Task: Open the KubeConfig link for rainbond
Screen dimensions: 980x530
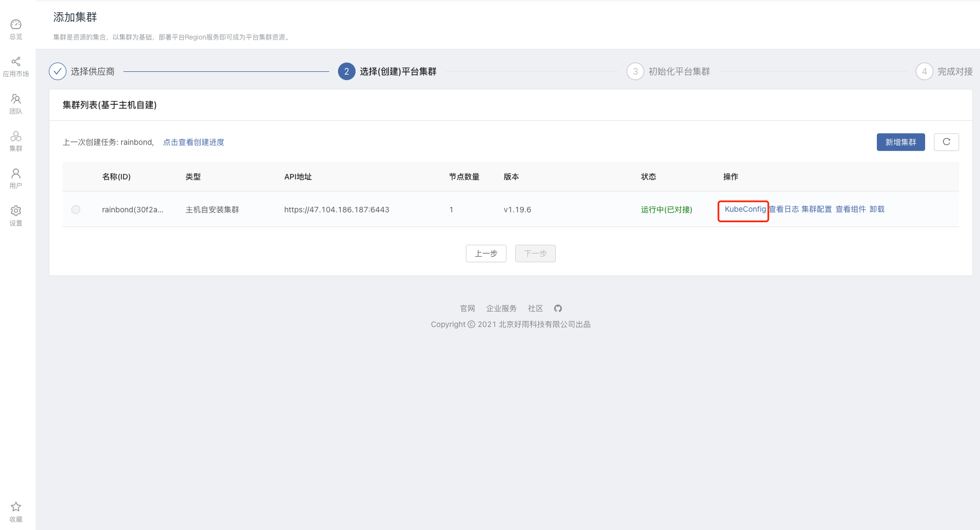Action: [745, 209]
